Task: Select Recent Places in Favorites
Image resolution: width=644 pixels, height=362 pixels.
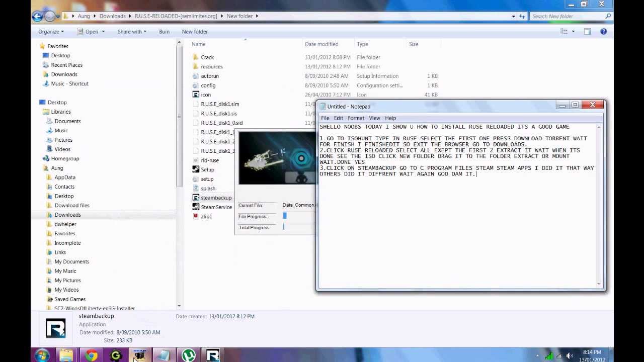Action: [66, 65]
